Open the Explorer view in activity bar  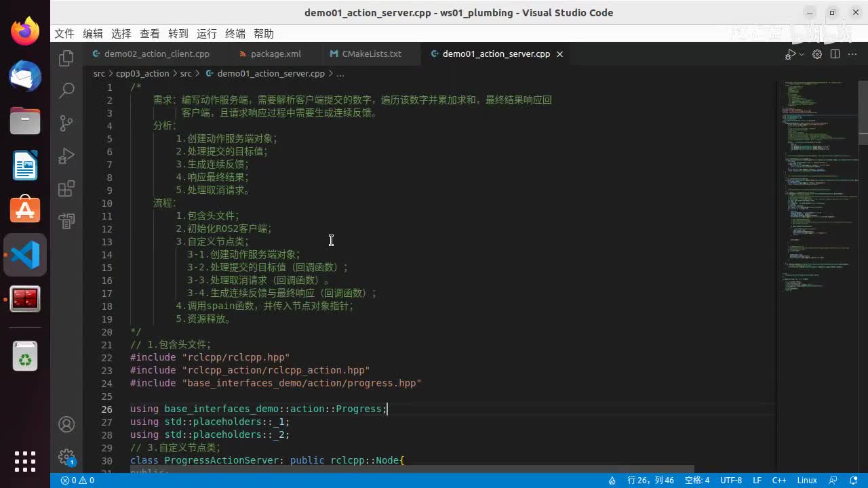66,58
